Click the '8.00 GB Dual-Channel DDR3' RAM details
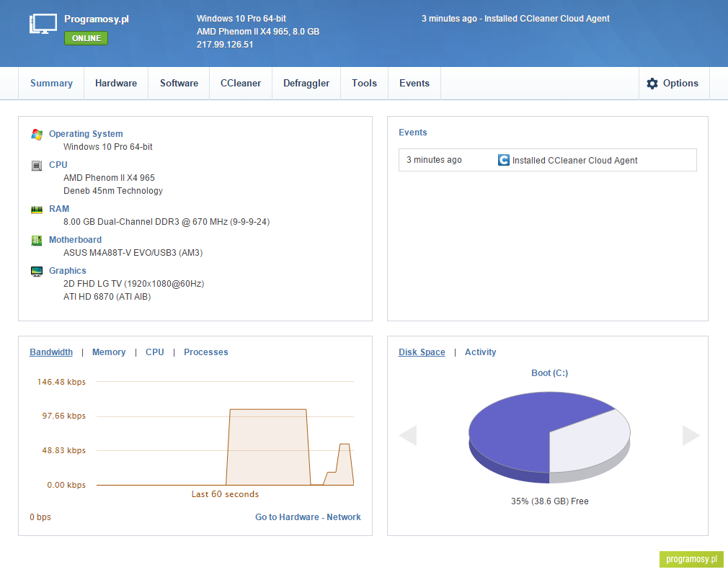 [167, 222]
